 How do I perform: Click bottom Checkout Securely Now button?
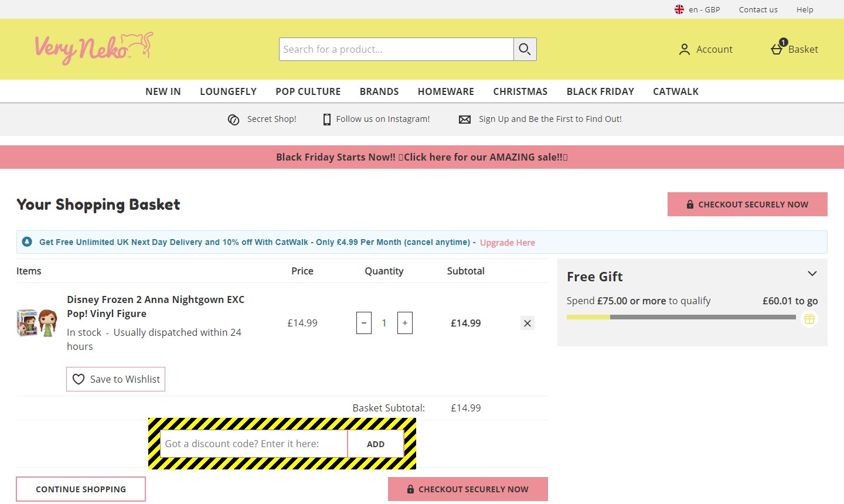[468, 489]
